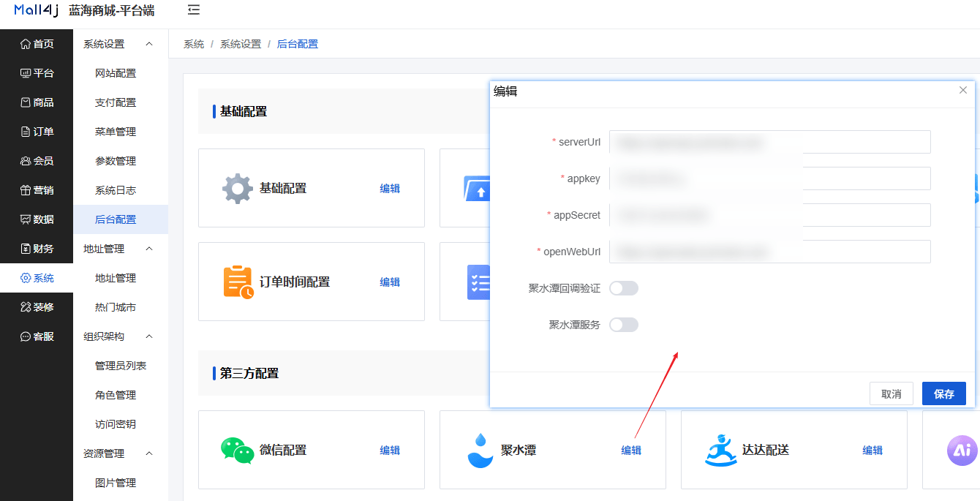Click the 取消 button in the dialog
This screenshot has width=980, height=501.
tap(892, 393)
